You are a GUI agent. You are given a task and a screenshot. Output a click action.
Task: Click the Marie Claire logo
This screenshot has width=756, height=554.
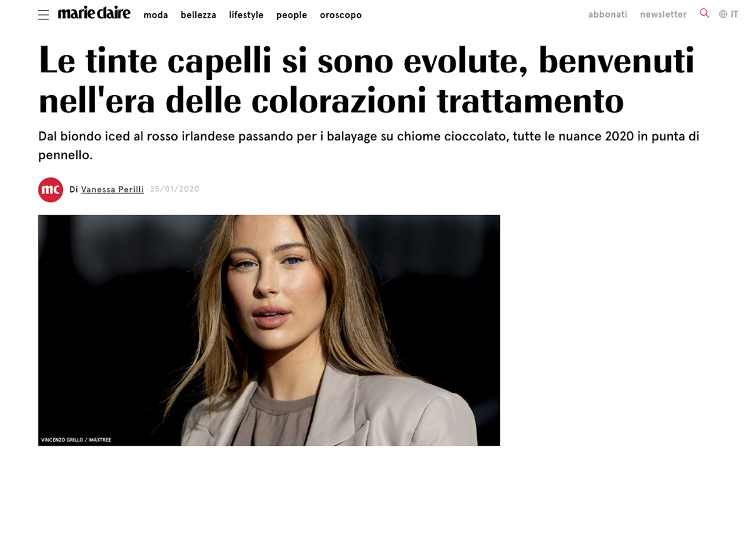pyautogui.click(x=94, y=13)
